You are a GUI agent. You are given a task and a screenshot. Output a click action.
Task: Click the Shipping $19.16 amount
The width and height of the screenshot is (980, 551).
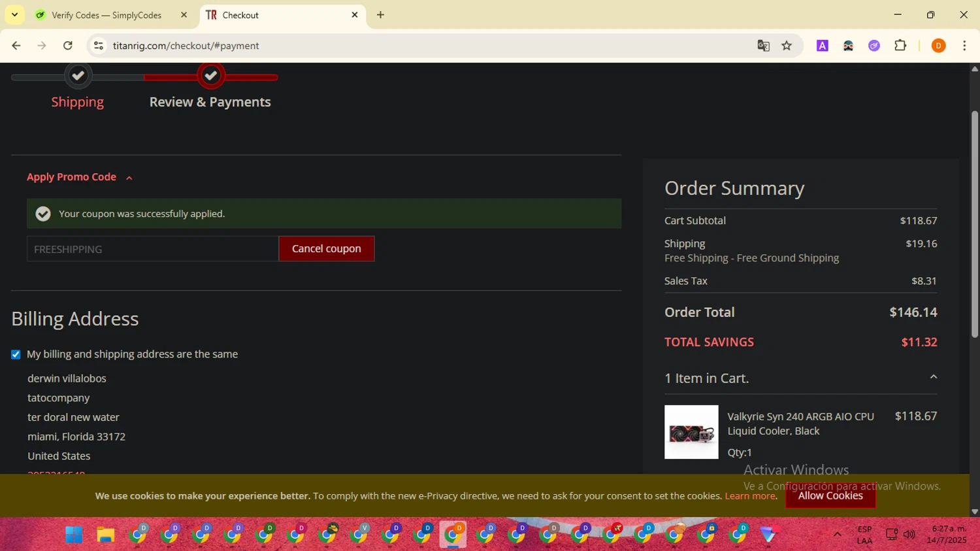tap(921, 244)
